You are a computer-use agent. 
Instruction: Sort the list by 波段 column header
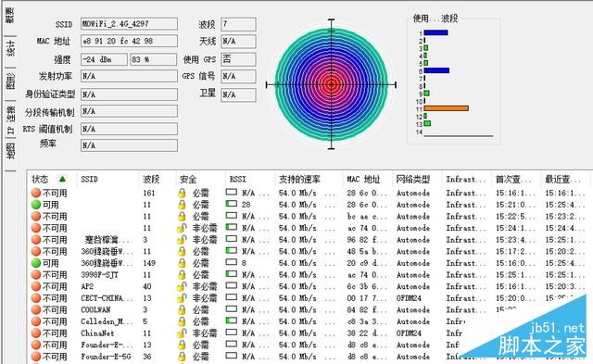151,179
